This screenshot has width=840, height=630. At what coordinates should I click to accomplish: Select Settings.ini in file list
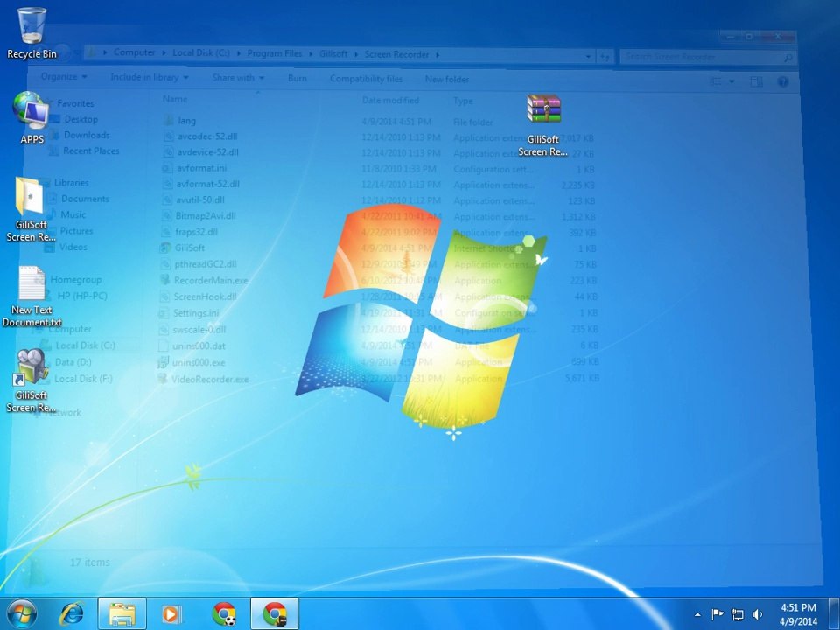pyautogui.click(x=195, y=313)
